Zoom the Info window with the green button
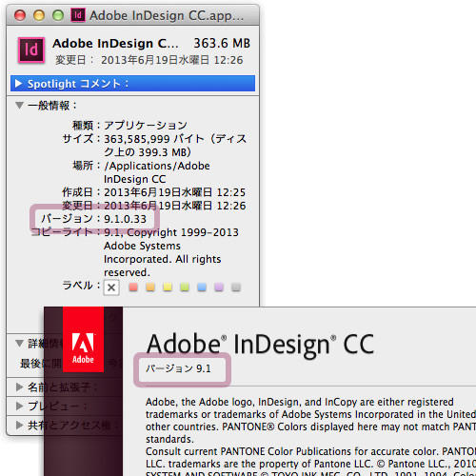This screenshot has height=476, width=476. [58, 15]
